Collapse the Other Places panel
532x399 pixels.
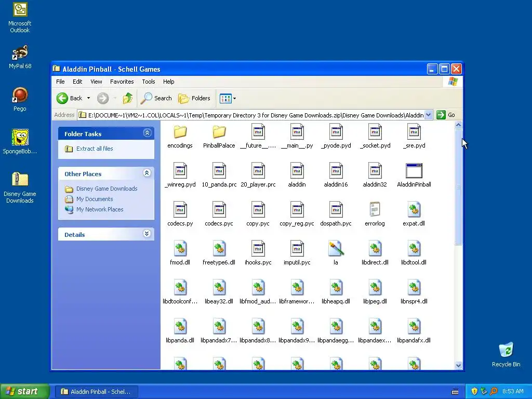(x=147, y=173)
